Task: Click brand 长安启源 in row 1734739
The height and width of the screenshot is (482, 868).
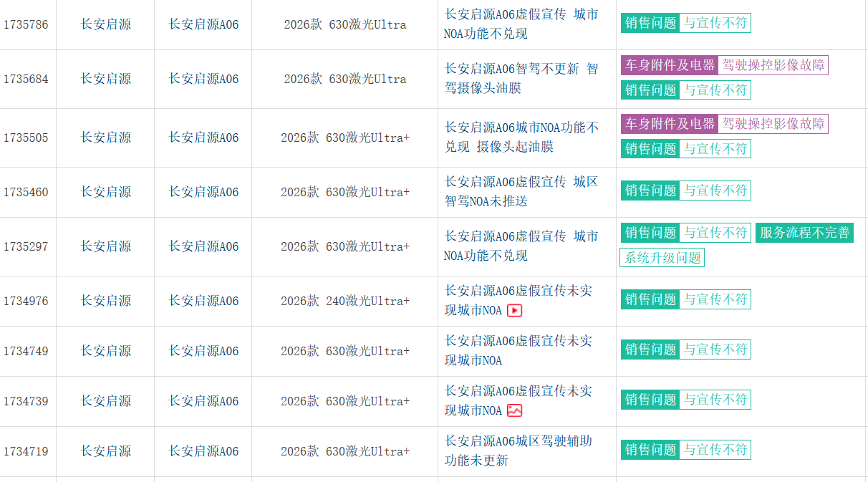Action: [x=106, y=401]
